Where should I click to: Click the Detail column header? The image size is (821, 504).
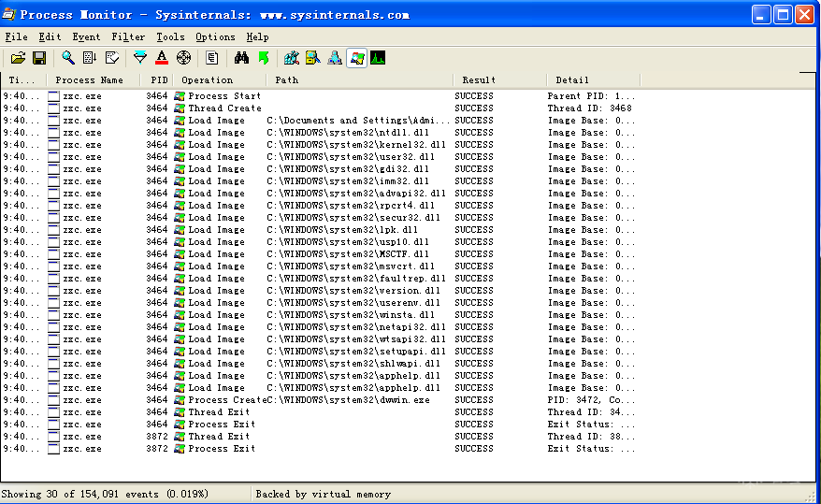pyautogui.click(x=594, y=80)
